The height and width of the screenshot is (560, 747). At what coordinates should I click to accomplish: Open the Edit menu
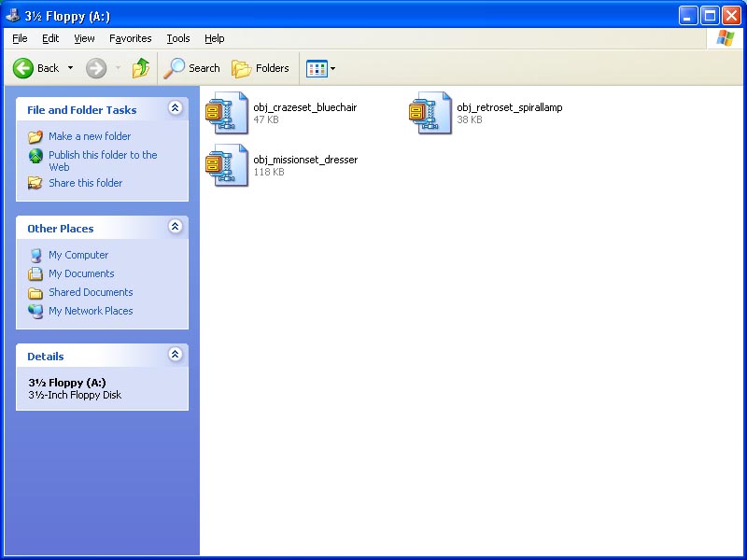(50, 38)
